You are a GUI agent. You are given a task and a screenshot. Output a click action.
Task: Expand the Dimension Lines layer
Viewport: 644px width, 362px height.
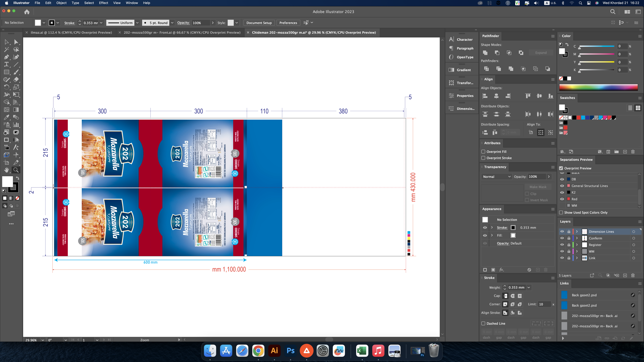pos(577,232)
